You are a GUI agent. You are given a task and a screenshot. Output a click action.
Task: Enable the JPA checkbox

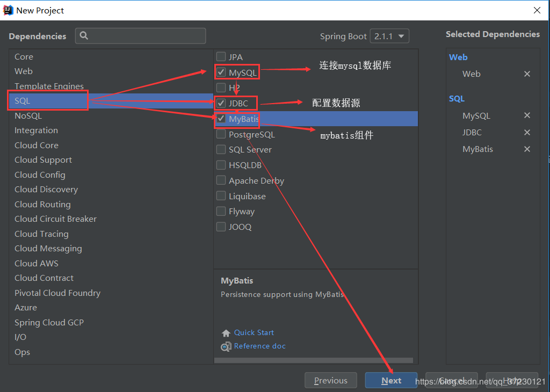click(221, 56)
